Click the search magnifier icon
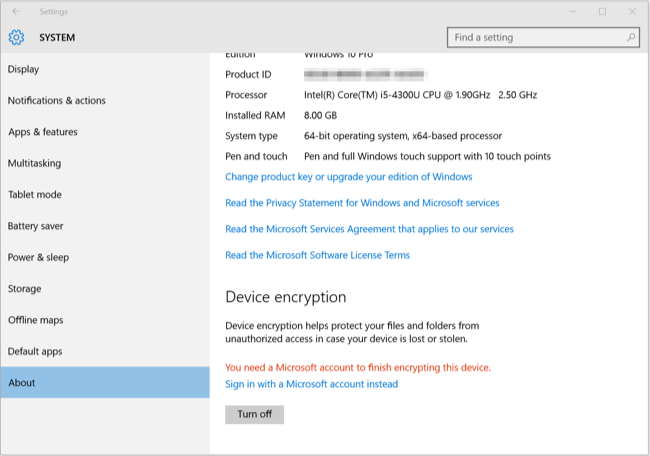650x456 pixels. [x=631, y=38]
